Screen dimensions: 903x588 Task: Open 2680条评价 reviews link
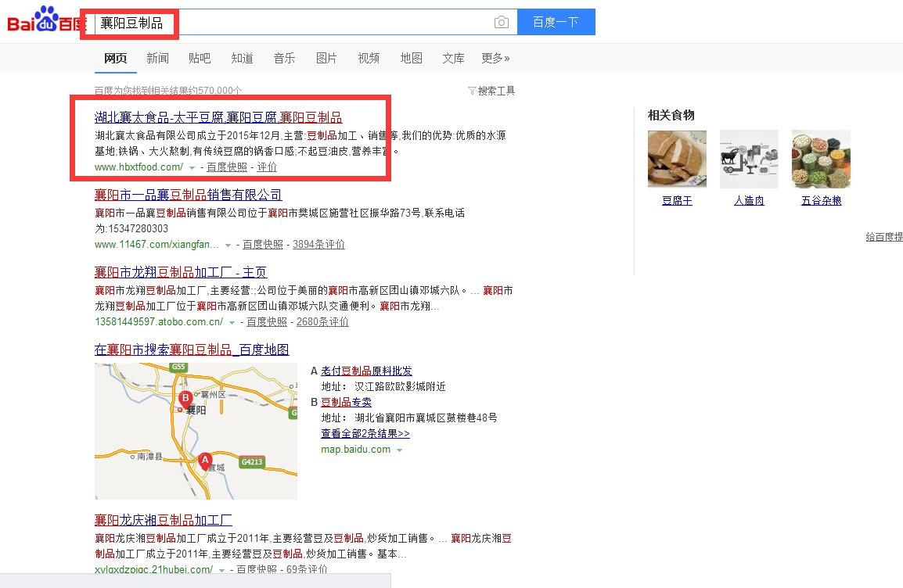coord(322,322)
